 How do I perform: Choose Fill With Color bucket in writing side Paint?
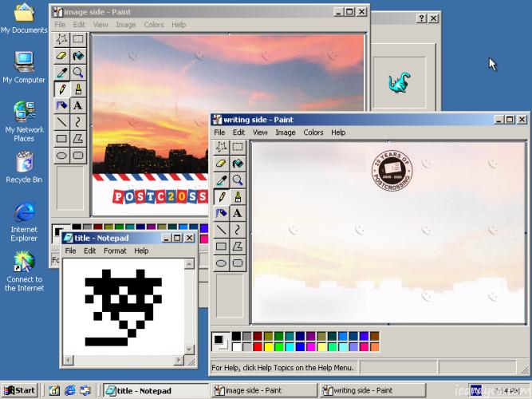tap(238, 164)
